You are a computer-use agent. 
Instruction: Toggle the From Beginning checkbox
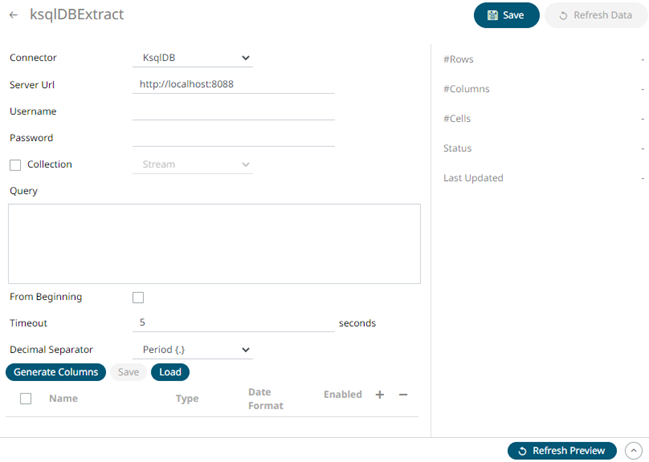coord(138,297)
